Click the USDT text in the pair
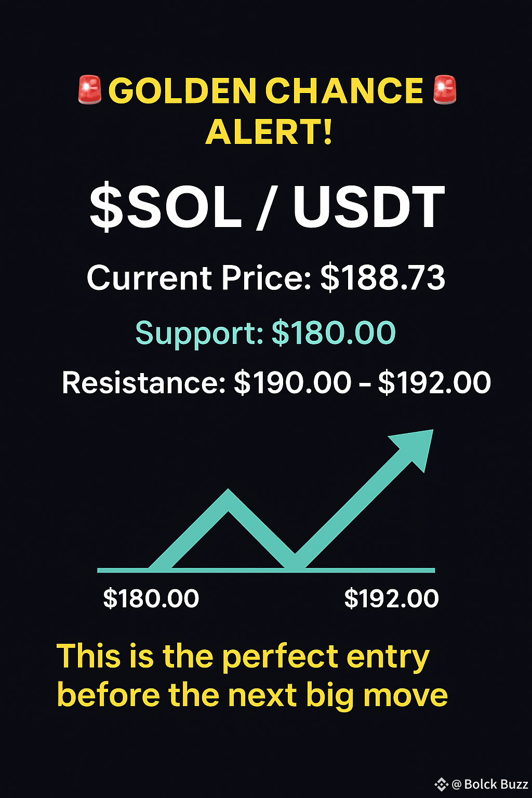 click(x=369, y=207)
